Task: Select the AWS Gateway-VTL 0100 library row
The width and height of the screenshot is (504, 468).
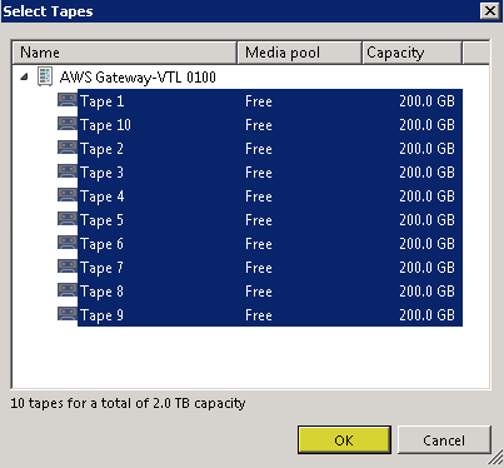Action: (137, 77)
